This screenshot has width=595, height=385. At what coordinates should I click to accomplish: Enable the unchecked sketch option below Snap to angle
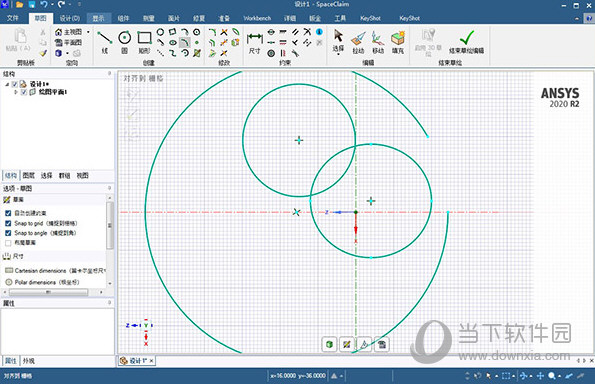(8, 243)
